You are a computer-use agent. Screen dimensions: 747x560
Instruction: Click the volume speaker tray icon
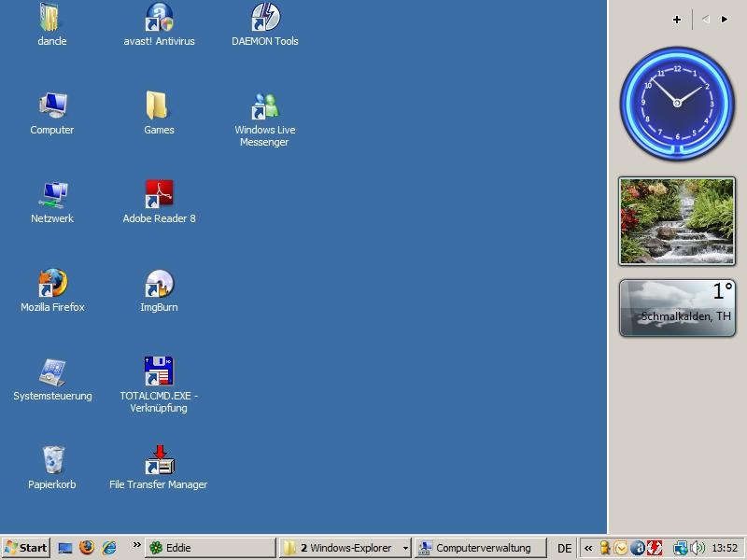coord(698,548)
